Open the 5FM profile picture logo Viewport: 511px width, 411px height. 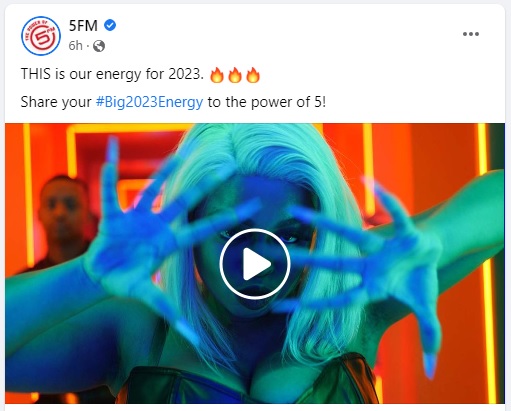click(41, 36)
